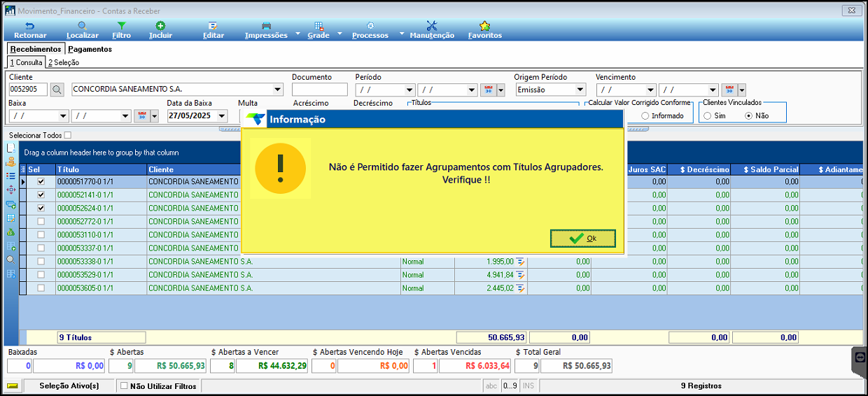Image resolution: width=868 pixels, height=396 pixels.
Task: Click the Cliente code field 0052905
Action: [x=28, y=90]
